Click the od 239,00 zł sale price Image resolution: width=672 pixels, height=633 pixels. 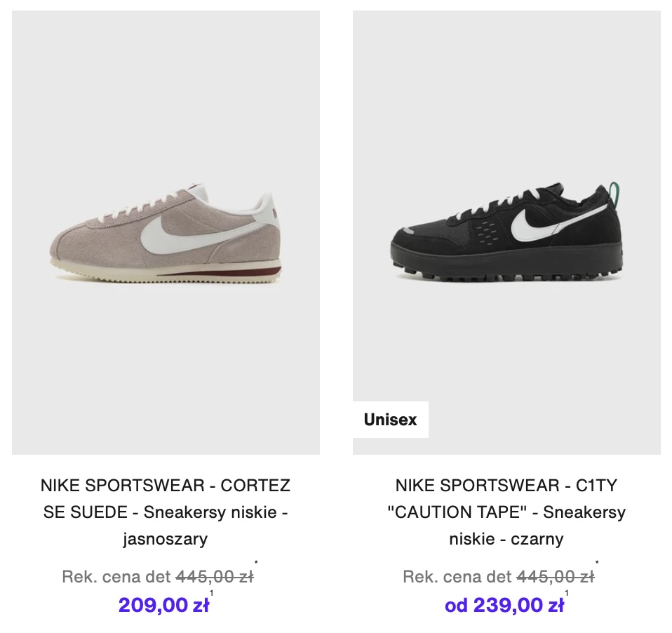tap(504, 604)
